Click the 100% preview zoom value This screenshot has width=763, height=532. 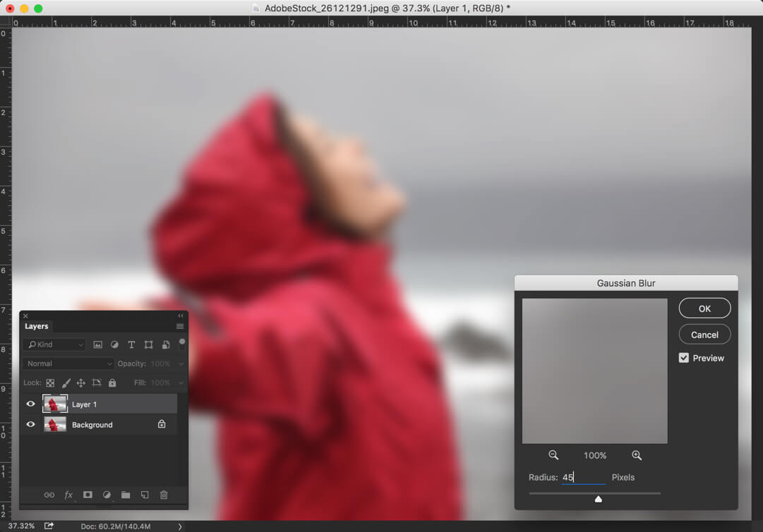594,456
